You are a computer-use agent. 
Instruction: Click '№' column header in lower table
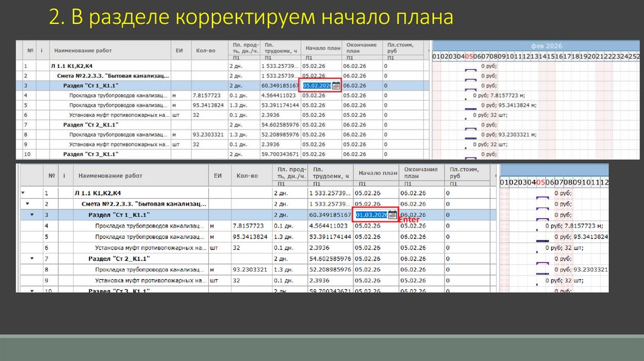pyautogui.click(x=52, y=175)
